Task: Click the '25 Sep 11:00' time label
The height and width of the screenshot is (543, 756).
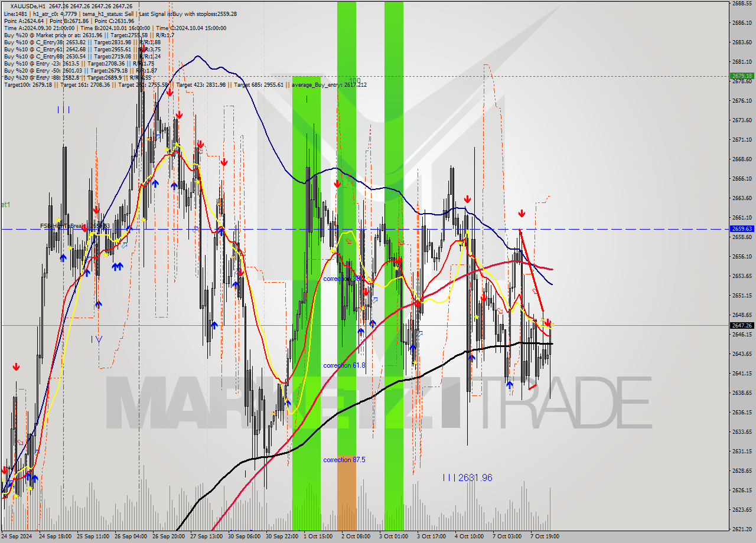Action: (x=93, y=537)
